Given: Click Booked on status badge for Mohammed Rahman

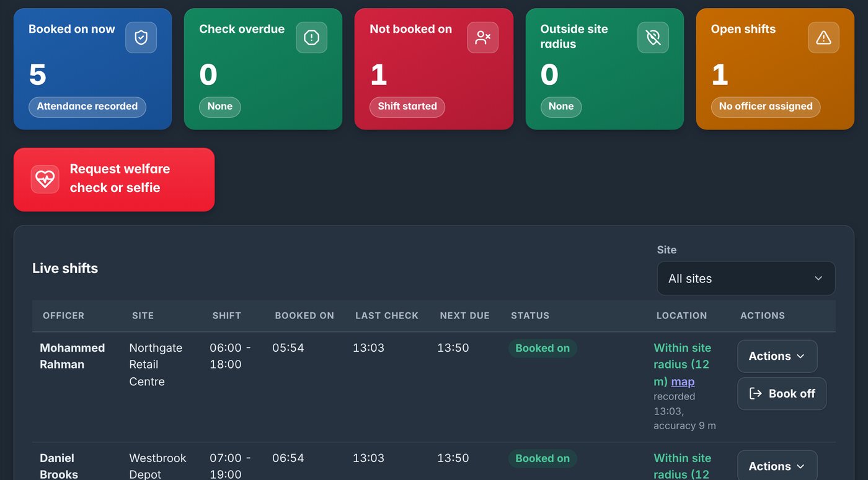Looking at the screenshot, I should pyautogui.click(x=542, y=348).
